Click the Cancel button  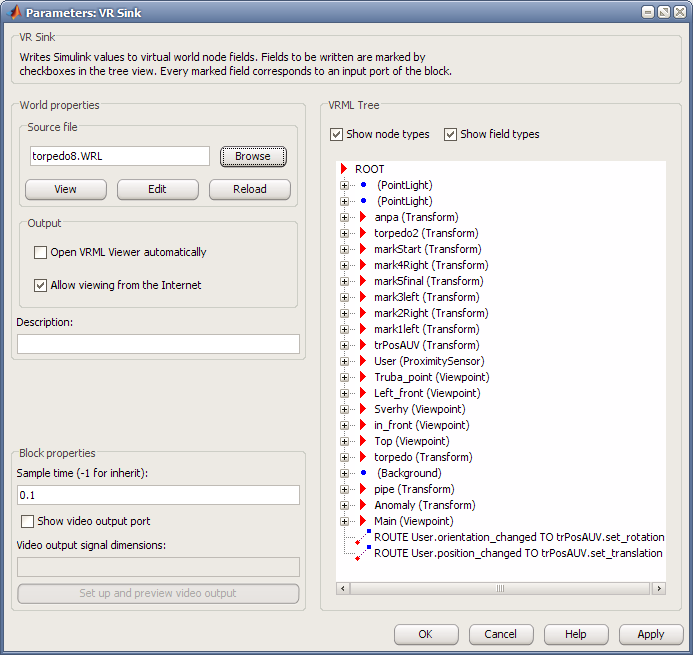pos(501,634)
